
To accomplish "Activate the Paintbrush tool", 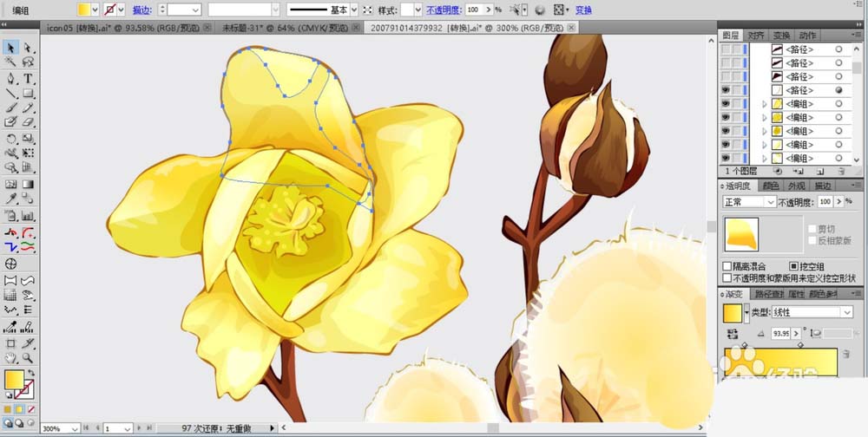I will point(10,108).
